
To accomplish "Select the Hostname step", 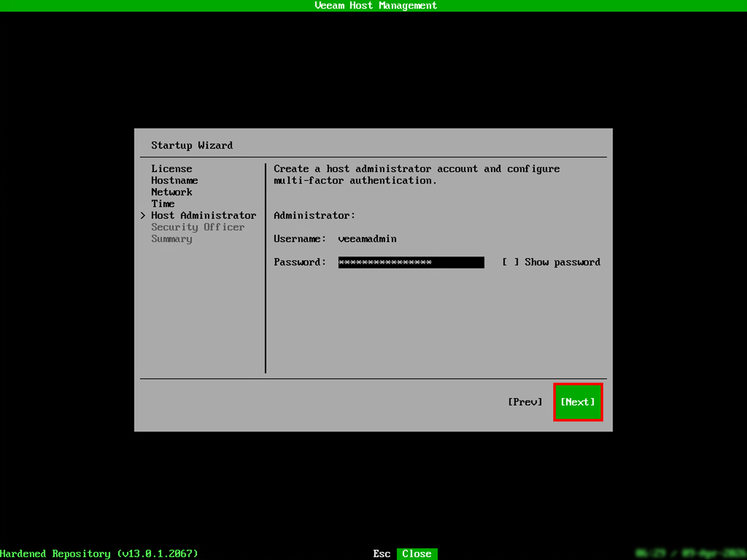I will point(174,180).
